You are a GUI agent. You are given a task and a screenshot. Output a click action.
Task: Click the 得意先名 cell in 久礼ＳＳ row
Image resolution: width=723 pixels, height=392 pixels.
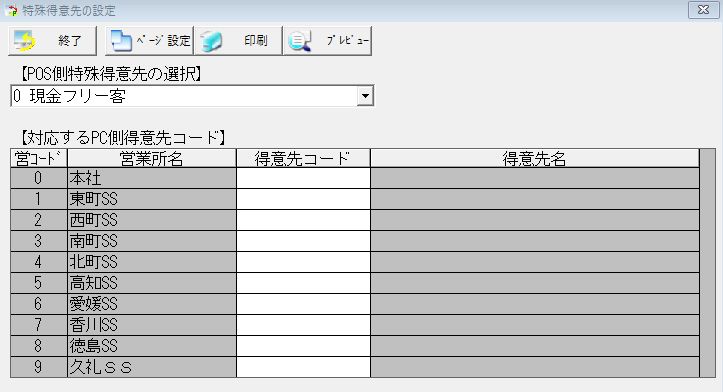[535, 367]
